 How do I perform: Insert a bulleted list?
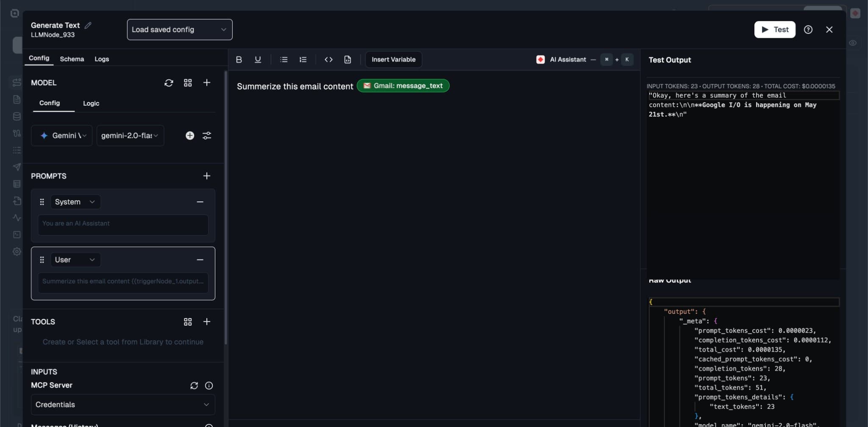point(283,59)
